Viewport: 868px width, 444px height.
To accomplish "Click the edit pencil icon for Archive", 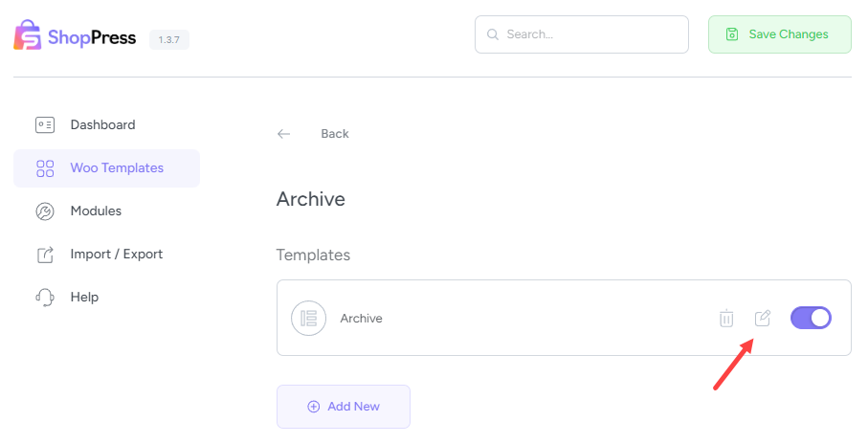I will [763, 318].
